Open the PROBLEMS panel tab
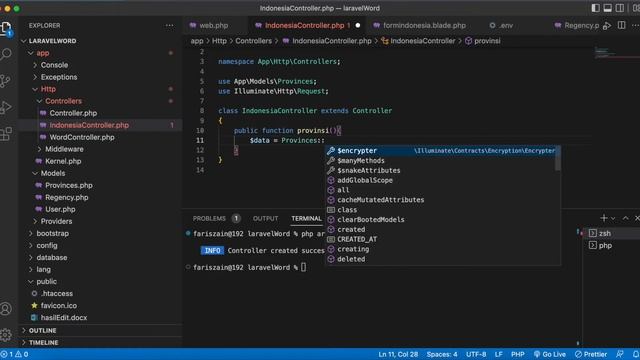 click(x=209, y=218)
